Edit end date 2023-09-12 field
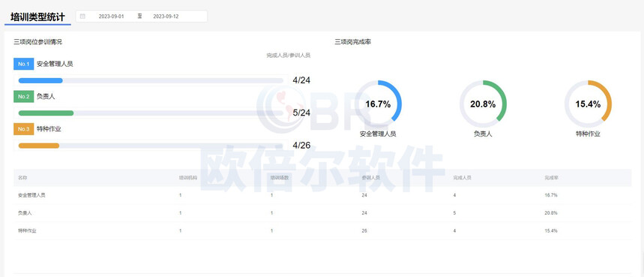 [x=166, y=17]
